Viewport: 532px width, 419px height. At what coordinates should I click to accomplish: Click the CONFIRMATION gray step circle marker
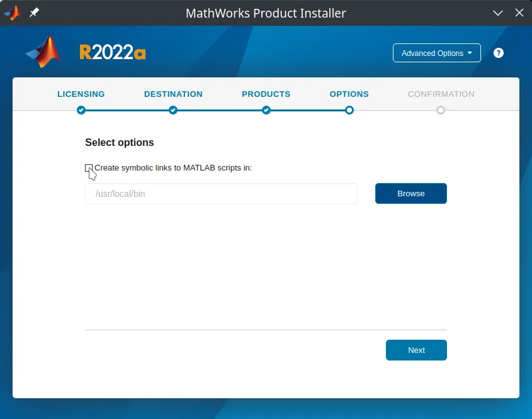click(440, 110)
